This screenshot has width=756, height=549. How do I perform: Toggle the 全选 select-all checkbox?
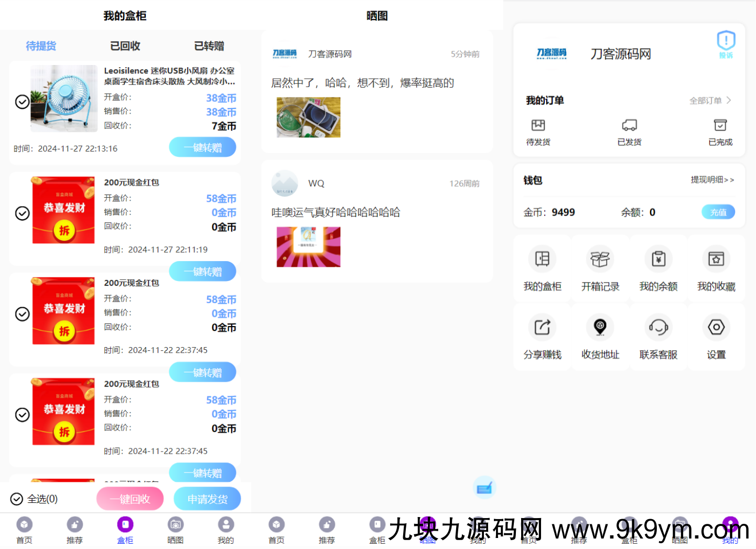coord(17,499)
